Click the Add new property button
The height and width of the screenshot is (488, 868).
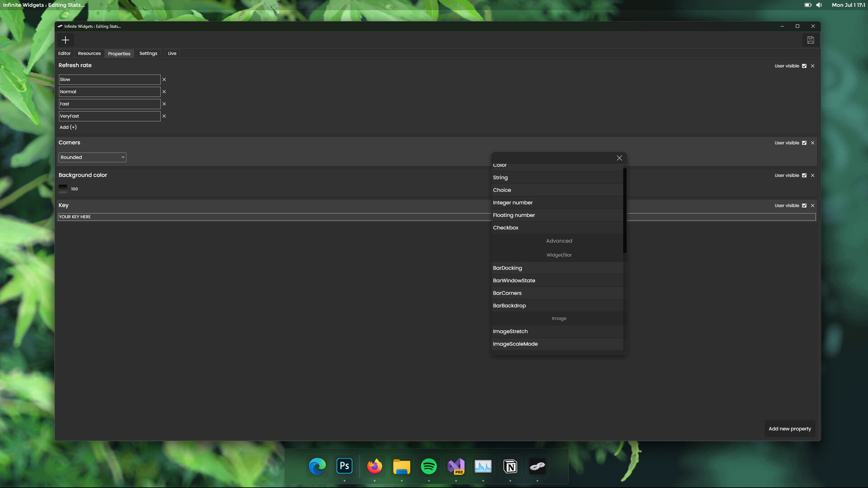790,428
